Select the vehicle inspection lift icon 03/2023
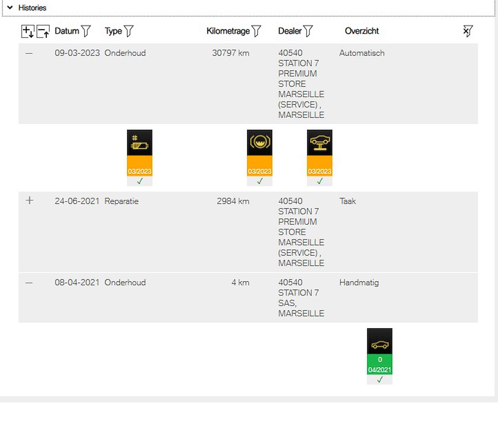Image resolution: width=498 pixels, height=448 pixels. 320,158
